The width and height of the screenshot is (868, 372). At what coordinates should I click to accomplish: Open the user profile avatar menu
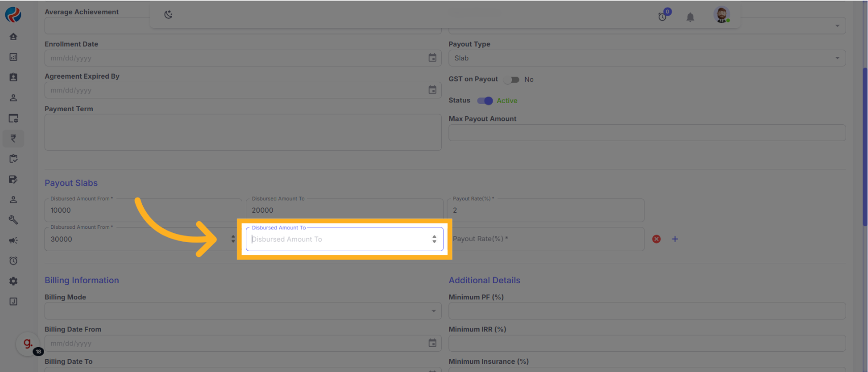coord(721,15)
